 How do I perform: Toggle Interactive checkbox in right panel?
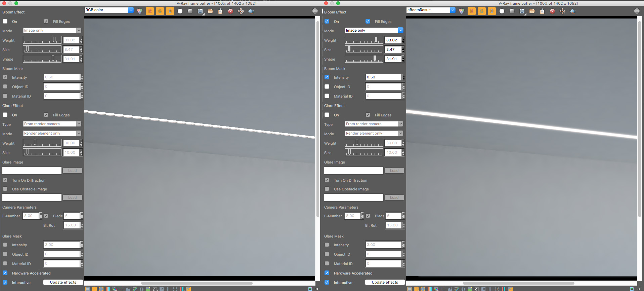click(x=327, y=282)
